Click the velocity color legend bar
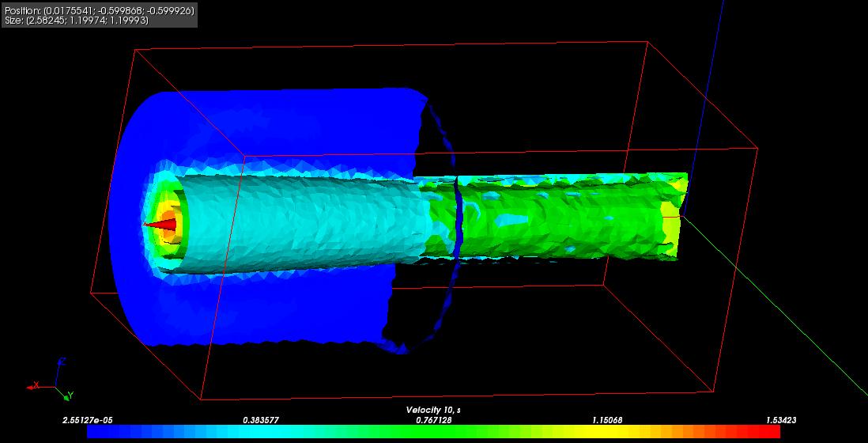The height and width of the screenshot is (443, 868). coord(433,432)
